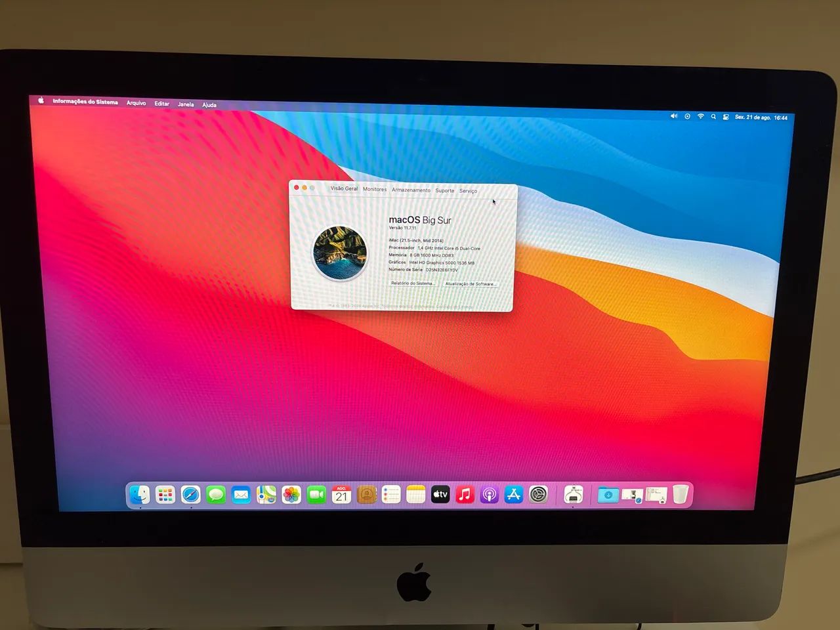
Task: Switch to the Suporte tab
Action: pos(445,190)
